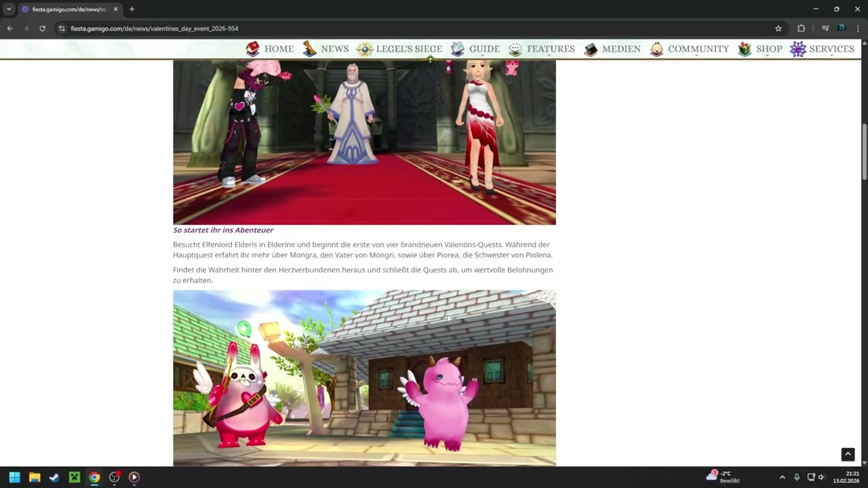Open the taskbar app with red notification badge
The width and height of the screenshot is (868, 488).
pyautogui.click(x=115, y=477)
